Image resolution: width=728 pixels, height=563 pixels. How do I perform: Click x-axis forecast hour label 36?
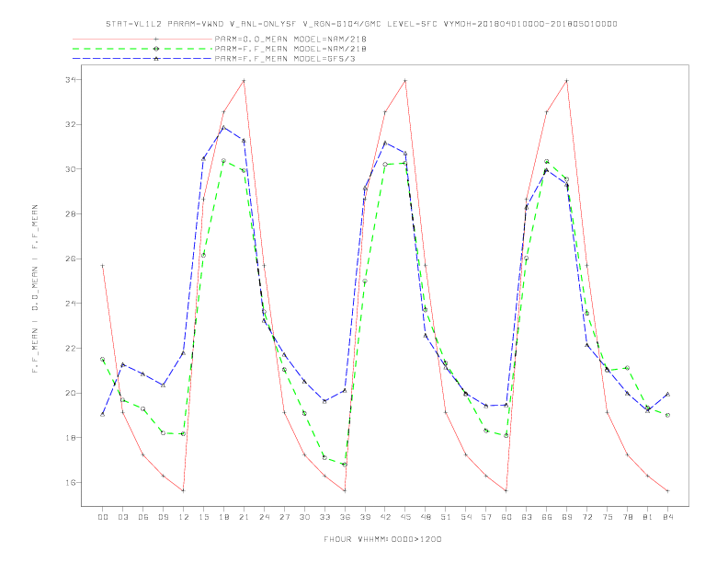coord(345,517)
